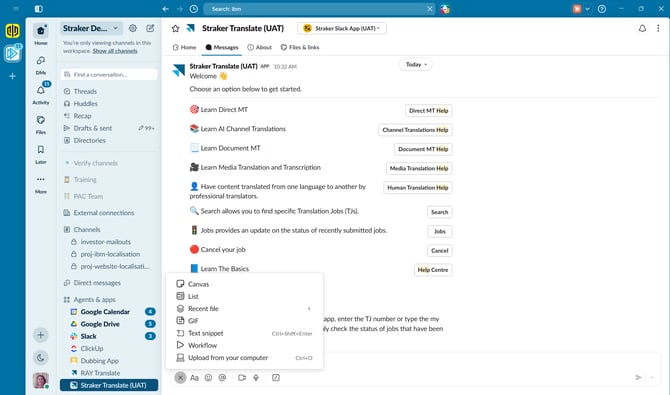Expand the Agents & apps section

pos(94,300)
